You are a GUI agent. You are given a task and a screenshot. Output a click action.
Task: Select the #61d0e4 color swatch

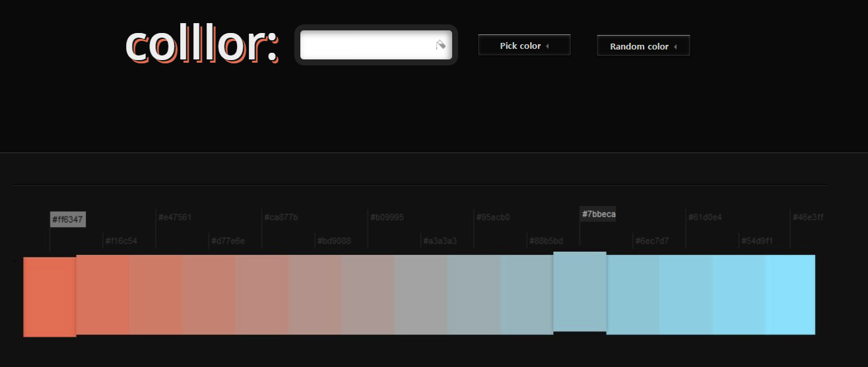(686, 294)
